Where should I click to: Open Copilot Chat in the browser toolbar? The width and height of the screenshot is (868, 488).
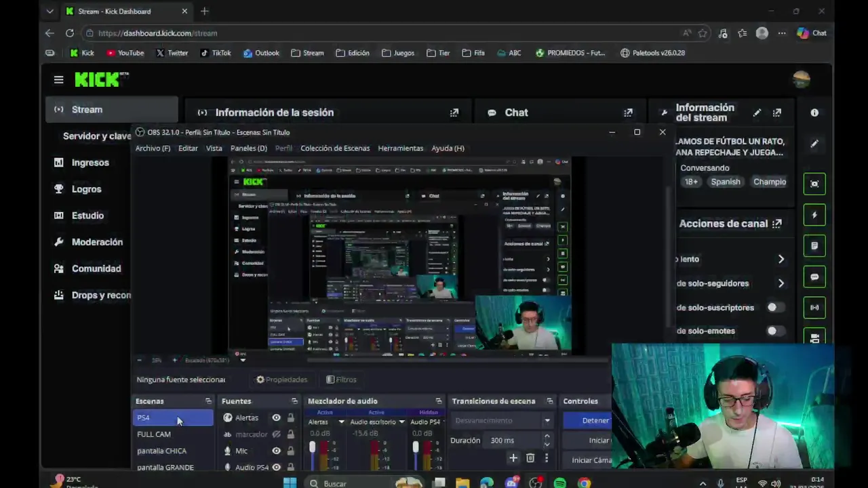coord(811,33)
